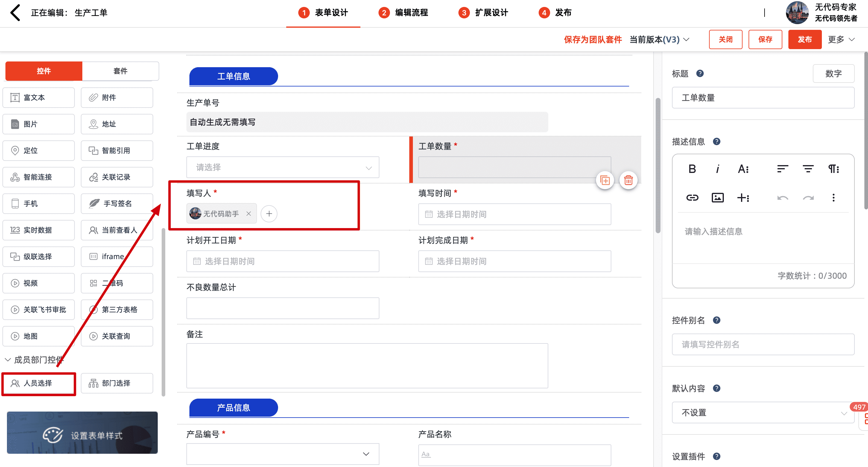Insert link in description editor

coord(692,198)
